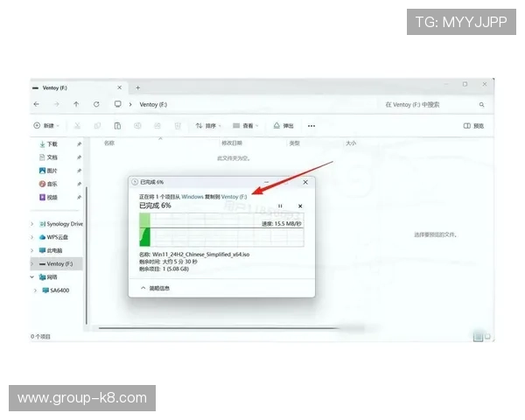Pause the file copy operation
Image resolution: width=525 pixels, height=420 pixels.
[280, 206]
